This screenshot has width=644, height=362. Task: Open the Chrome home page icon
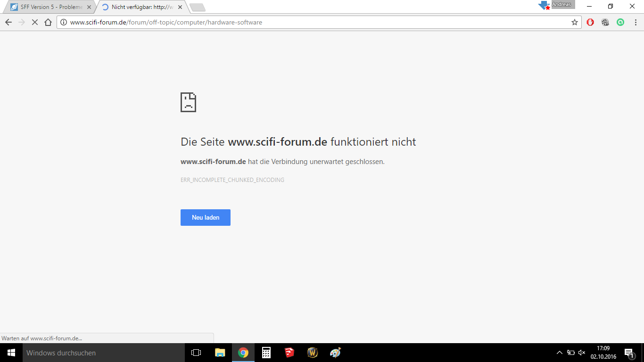48,22
